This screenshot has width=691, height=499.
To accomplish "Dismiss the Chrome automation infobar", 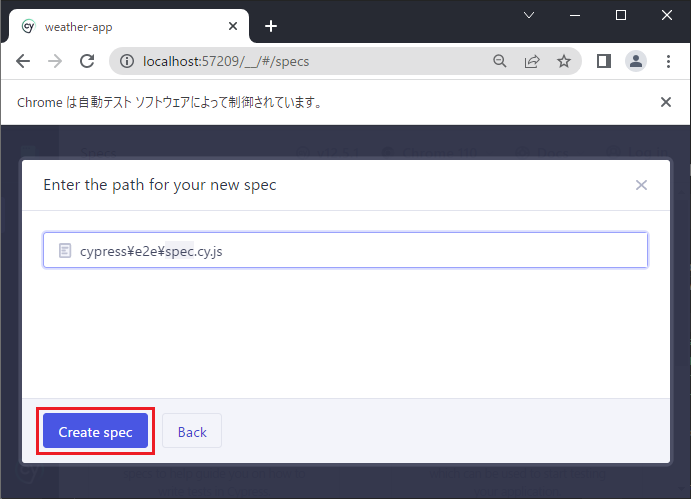I will (x=665, y=102).
